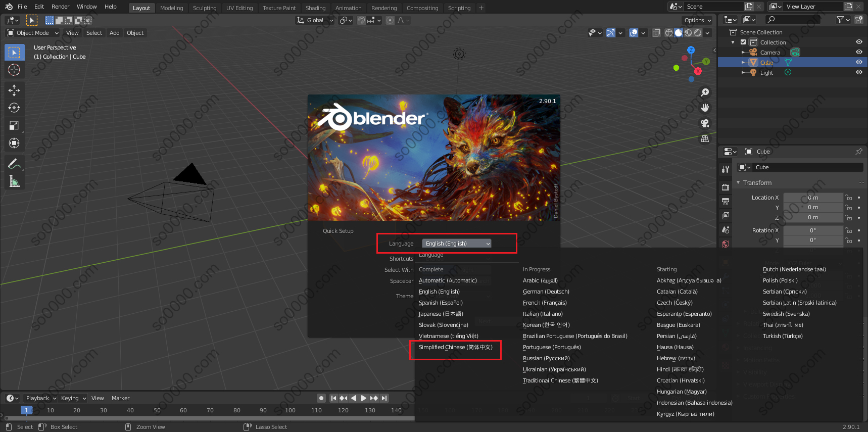Viewport: 868px width, 432px height.
Task: Choose Japanese language option
Action: click(x=441, y=314)
